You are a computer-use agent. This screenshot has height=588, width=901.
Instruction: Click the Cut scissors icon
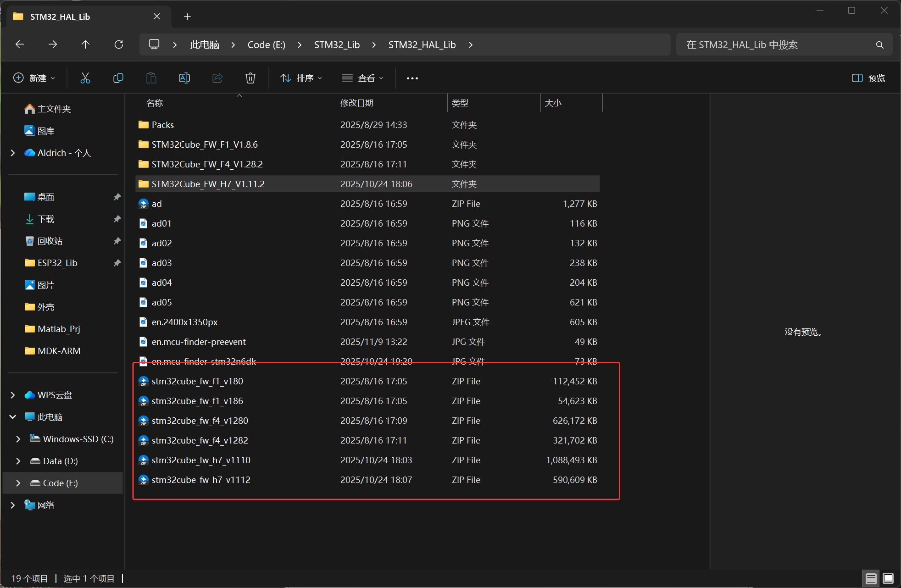tap(85, 78)
